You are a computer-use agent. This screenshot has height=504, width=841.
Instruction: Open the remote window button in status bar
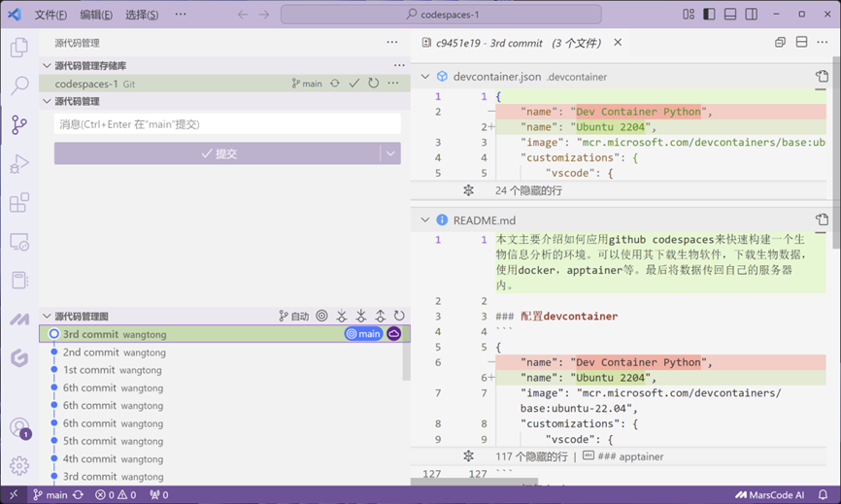click(14, 495)
